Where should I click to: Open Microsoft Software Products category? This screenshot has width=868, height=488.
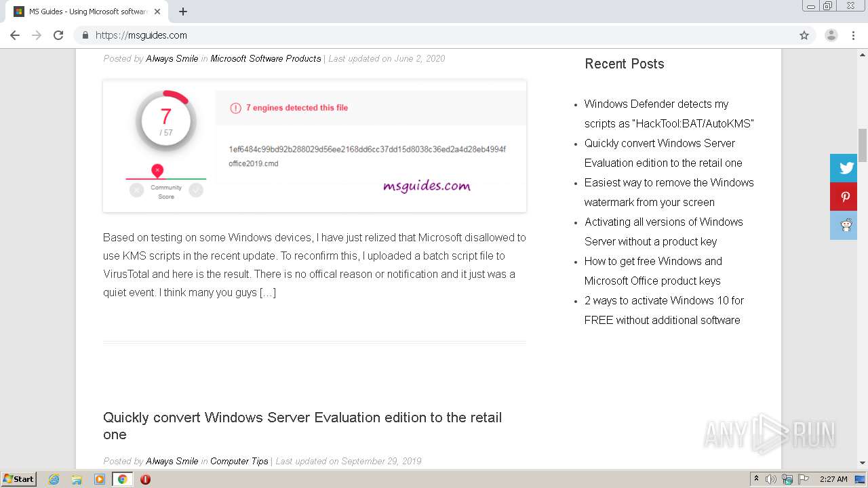[266, 58]
